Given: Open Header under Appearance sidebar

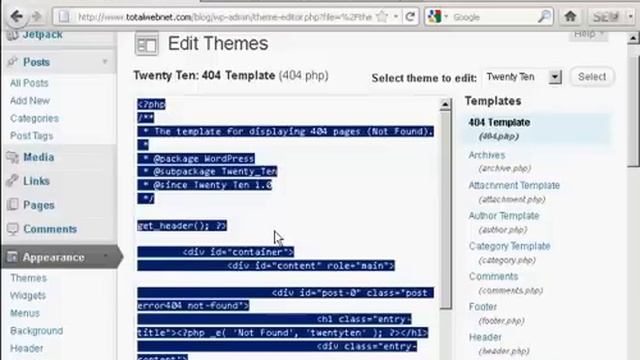Looking at the screenshot, I should point(27,348).
